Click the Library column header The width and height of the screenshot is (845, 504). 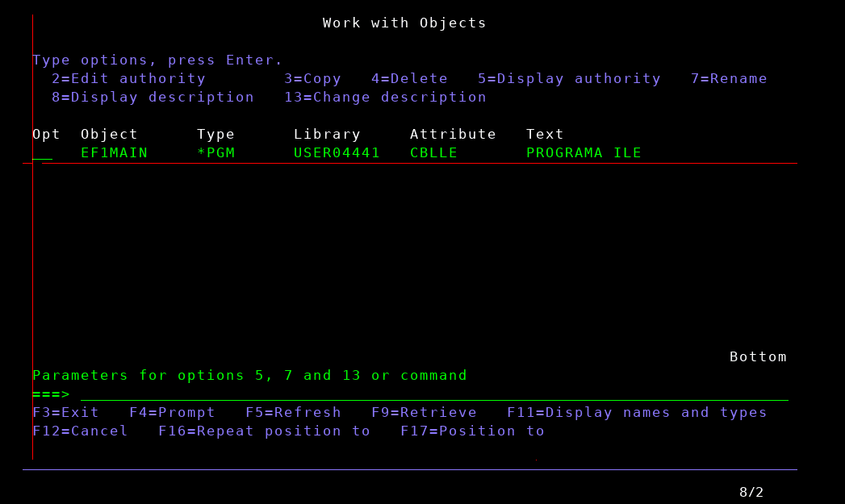click(x=327, y=134)
